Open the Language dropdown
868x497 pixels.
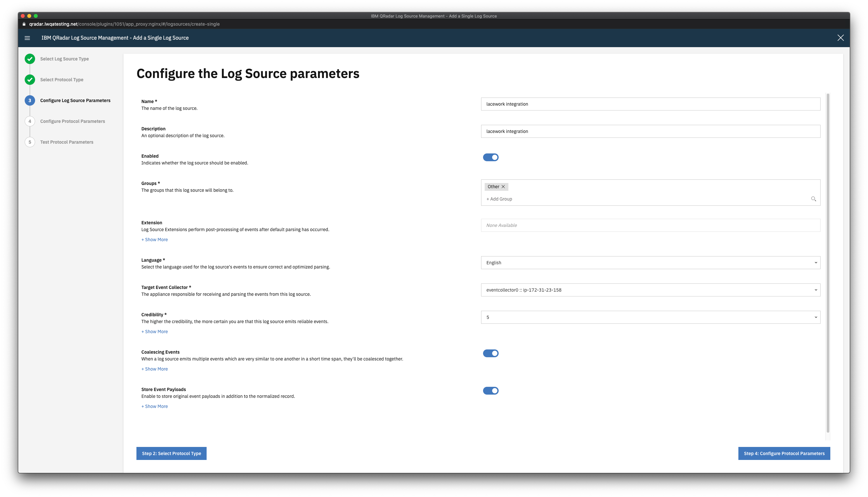[650, 263]
